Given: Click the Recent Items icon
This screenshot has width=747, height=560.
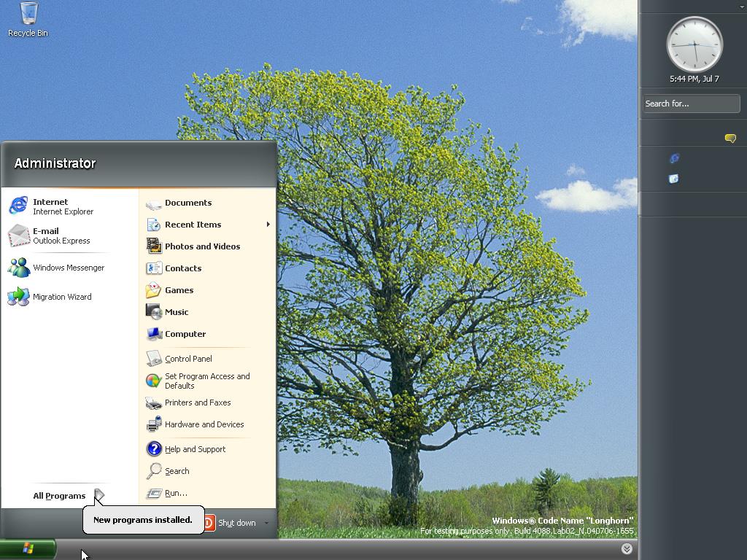Looking at the screenshot, I should click(x=153, y=225).
